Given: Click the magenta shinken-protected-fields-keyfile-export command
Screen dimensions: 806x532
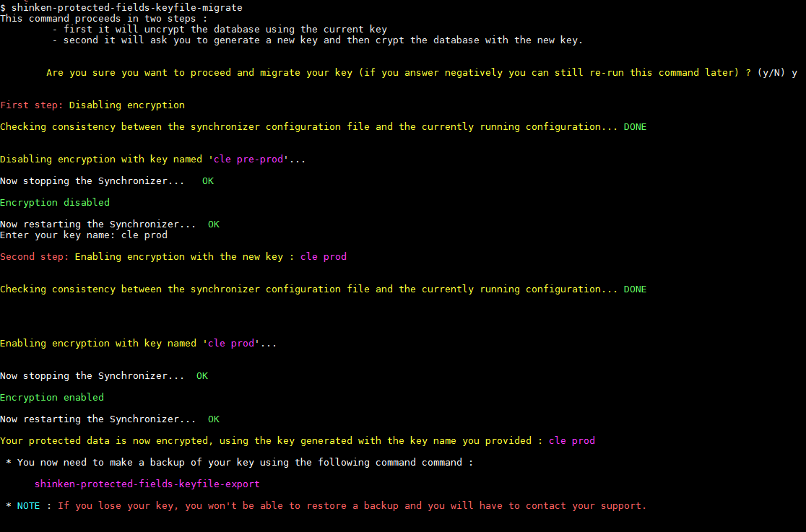Looking at the screenshot, I should tap(147, 484).
